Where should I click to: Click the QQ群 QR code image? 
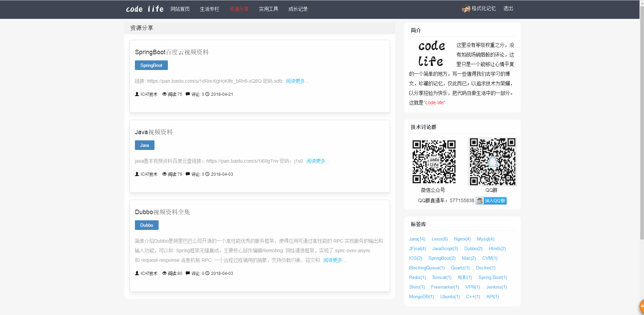pyautogui.click(x=492, y=162)
